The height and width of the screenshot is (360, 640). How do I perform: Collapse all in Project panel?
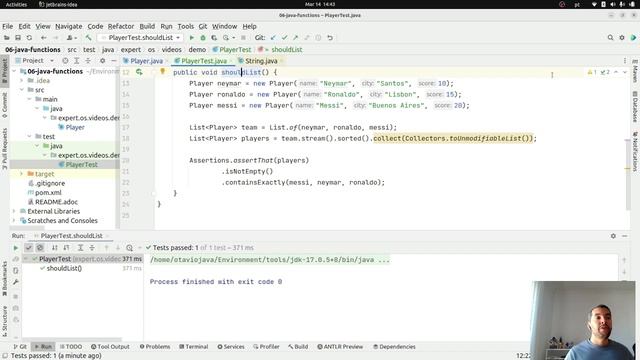(88, 60)
